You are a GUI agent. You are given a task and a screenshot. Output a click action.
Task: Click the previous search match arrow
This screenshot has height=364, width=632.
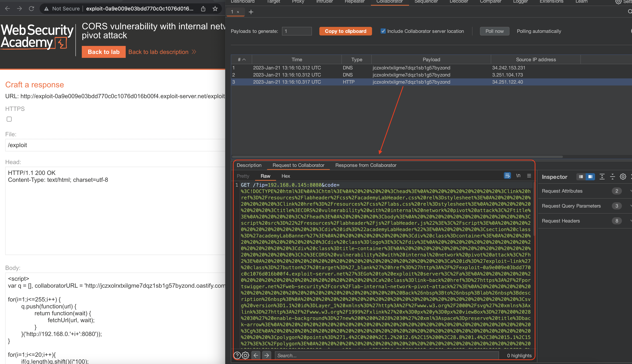pos(256,355)
